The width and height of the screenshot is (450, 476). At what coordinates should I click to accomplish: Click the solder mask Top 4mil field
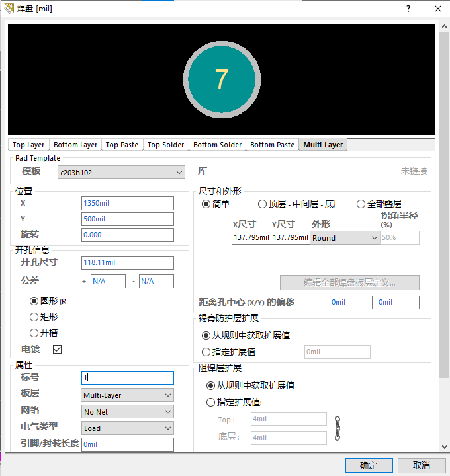[289, 419]
